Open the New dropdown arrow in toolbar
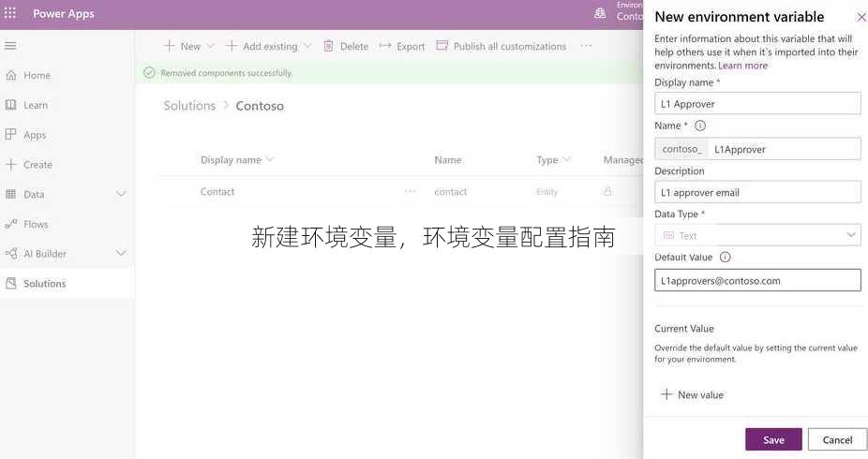This screenshot has height=459, width=868. click(x=210, y=46)
